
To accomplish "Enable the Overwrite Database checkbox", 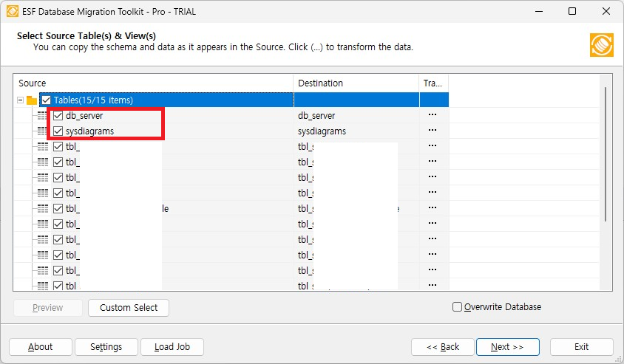I will [x=457, y=306].
